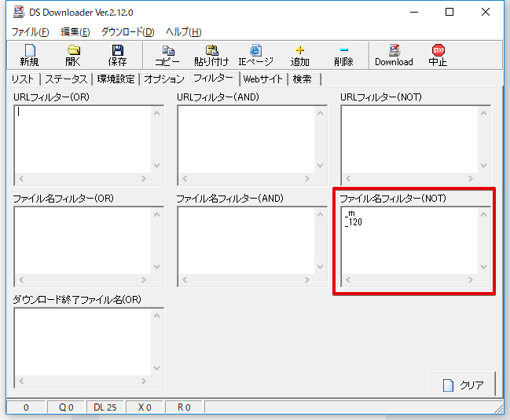This screenshot has height=420, width=510.
Task: Open the ダウンロード(D) menu
Action: 127,32
